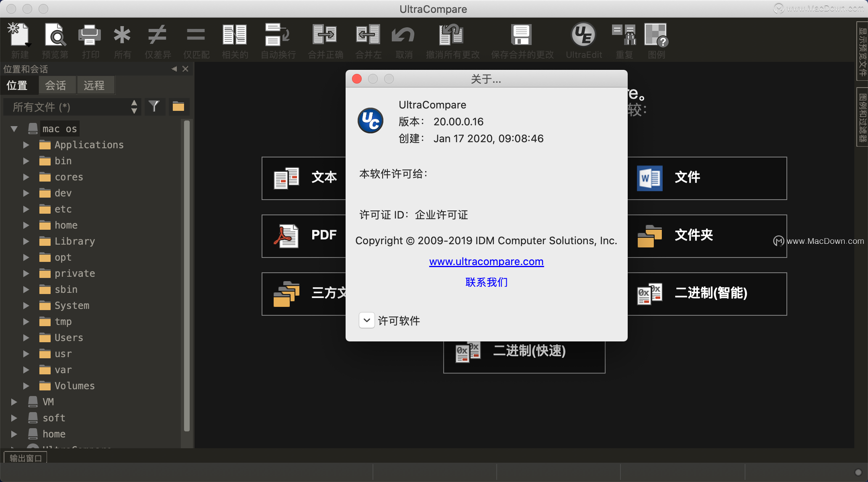Open the 图例和过滤器 side tab
The width and height of the screenshot is (868, 482).
[862, 117]
